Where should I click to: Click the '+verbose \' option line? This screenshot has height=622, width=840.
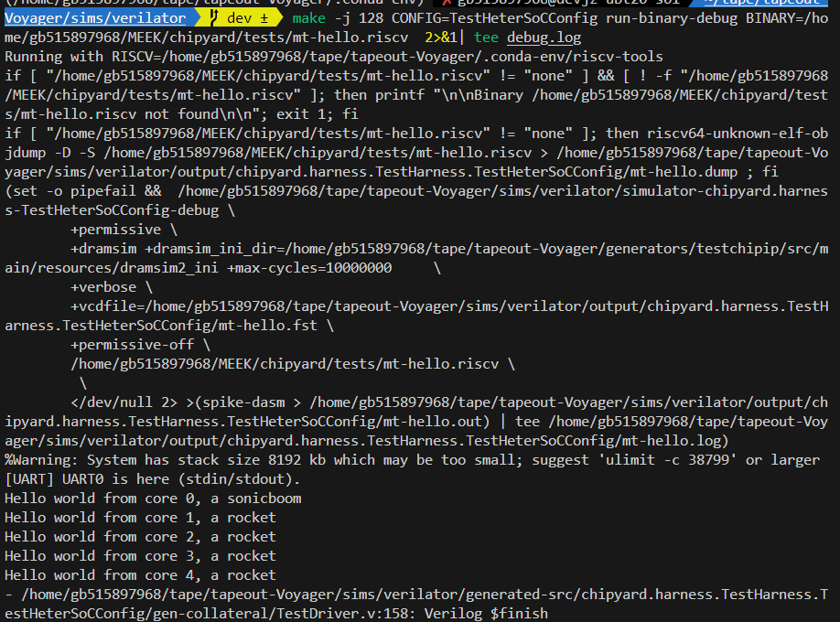pos(112,287)
